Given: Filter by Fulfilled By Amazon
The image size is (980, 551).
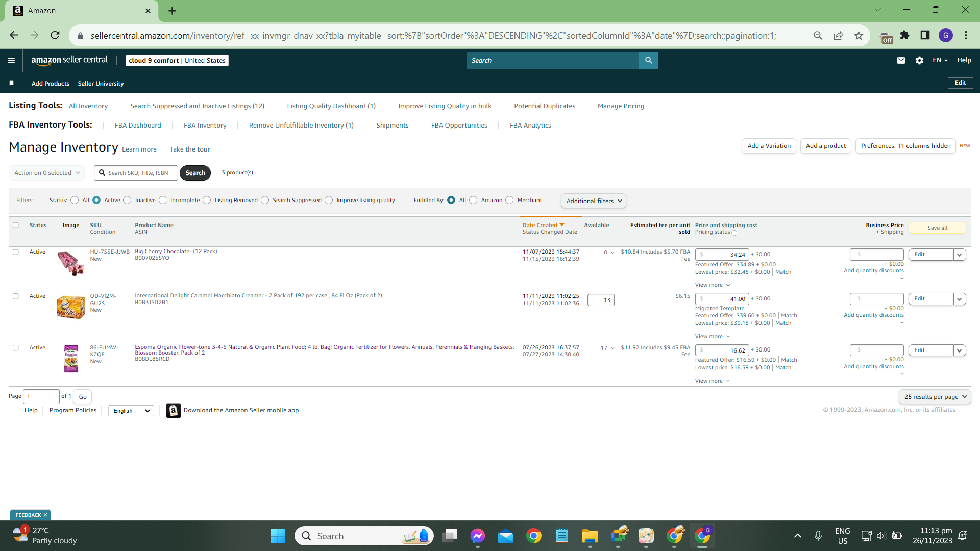Looking at the screenshot, I should 473,200.
